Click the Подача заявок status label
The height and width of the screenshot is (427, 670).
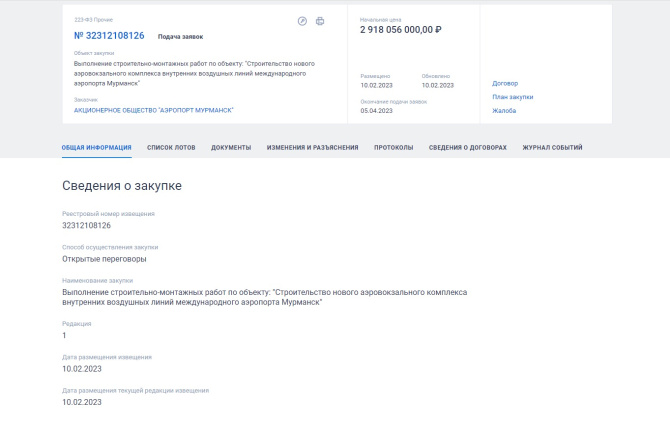pyautogui.click(x=181, y=37)
